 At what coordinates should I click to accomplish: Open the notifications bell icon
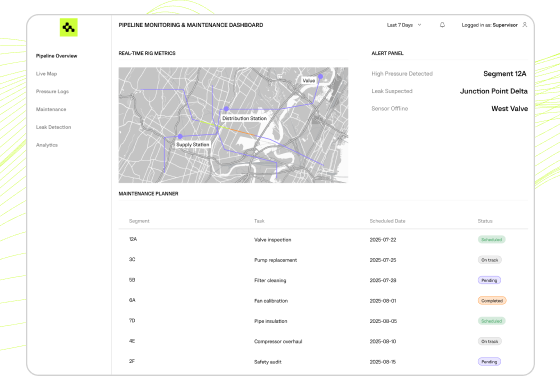point(442,25)
